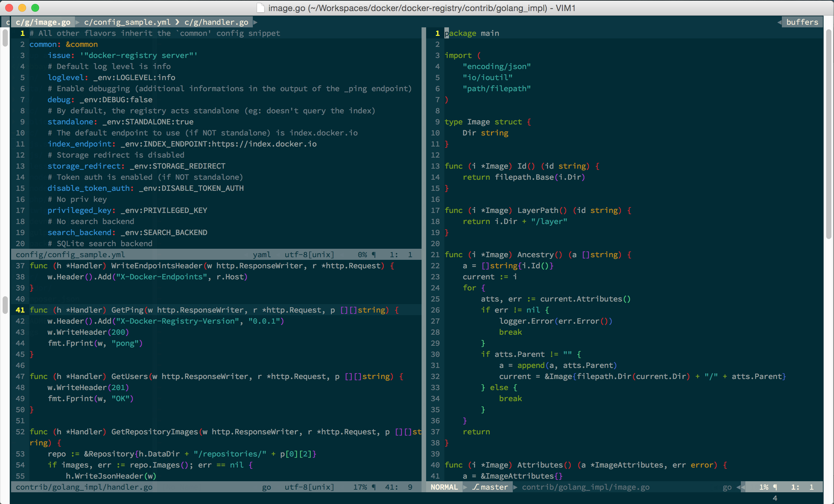Switch to the c/config_sample.yml buffer tab
Screen dimensions: 834x504
click(127, 22)
